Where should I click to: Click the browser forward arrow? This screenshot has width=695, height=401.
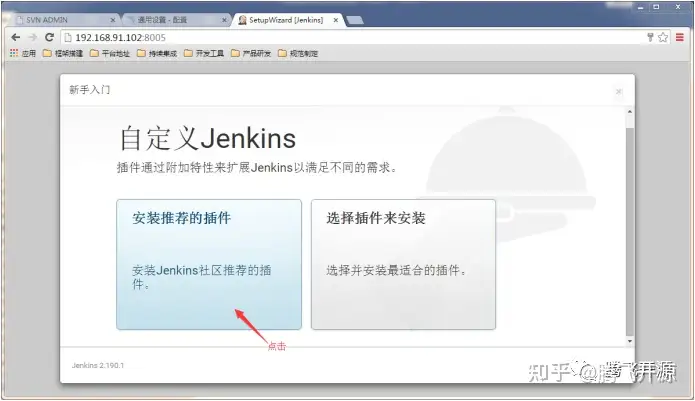[x=32, y=37]
